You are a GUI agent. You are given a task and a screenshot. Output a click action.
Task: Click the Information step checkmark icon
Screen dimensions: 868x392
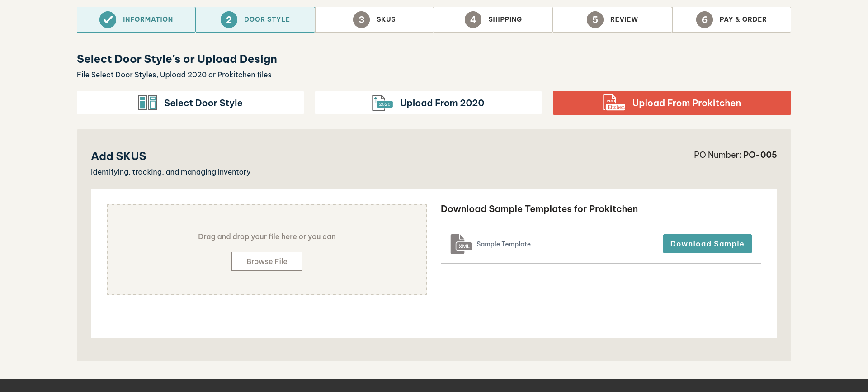tap(108, 19)
